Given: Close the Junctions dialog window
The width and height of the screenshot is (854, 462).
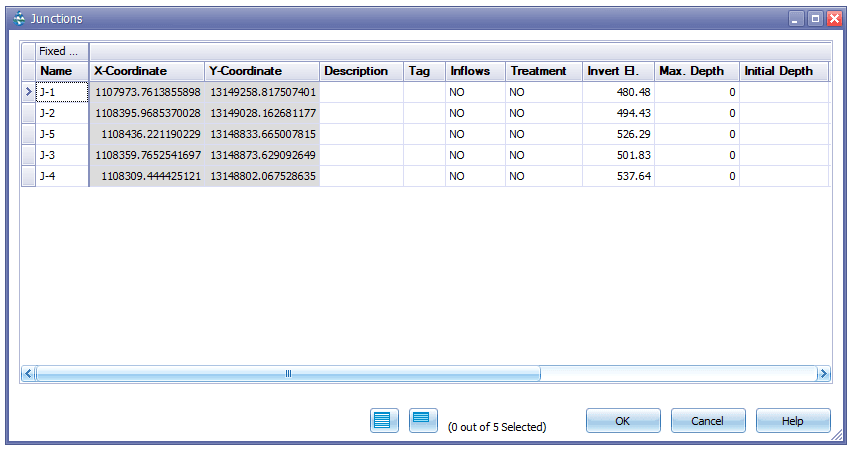Looking at the screenshot, I should 834,18.
